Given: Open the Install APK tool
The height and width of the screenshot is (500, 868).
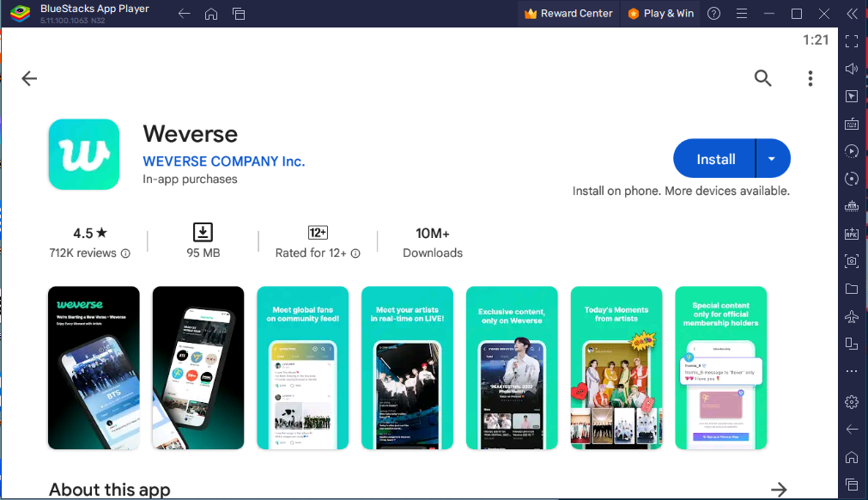Looking at the screenshot, I should 852,234.
